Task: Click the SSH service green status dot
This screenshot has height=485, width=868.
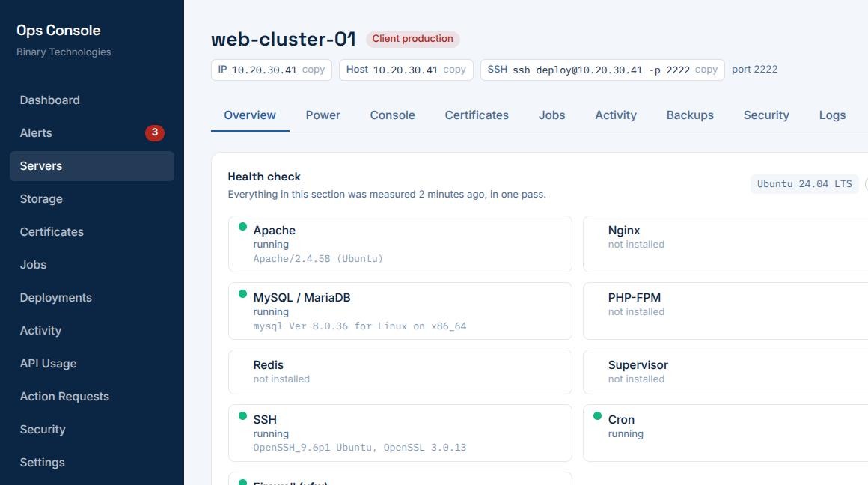Action: pos(242,416)
